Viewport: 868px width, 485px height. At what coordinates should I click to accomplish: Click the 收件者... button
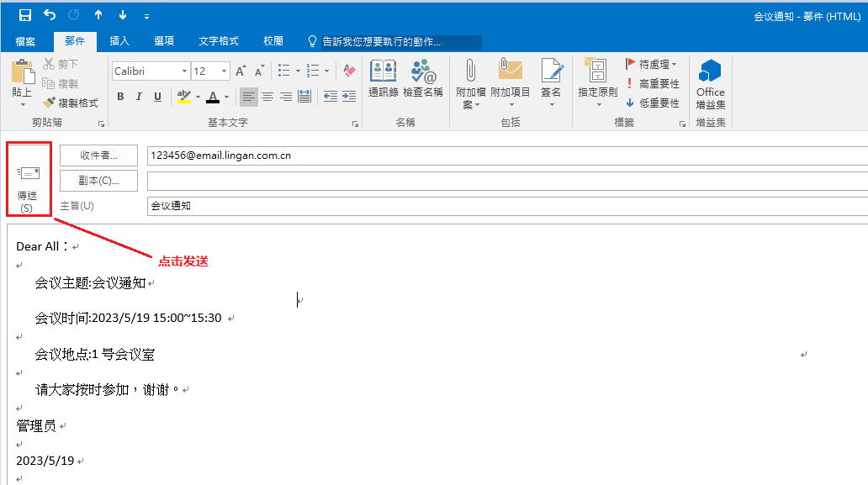[98, 156]
